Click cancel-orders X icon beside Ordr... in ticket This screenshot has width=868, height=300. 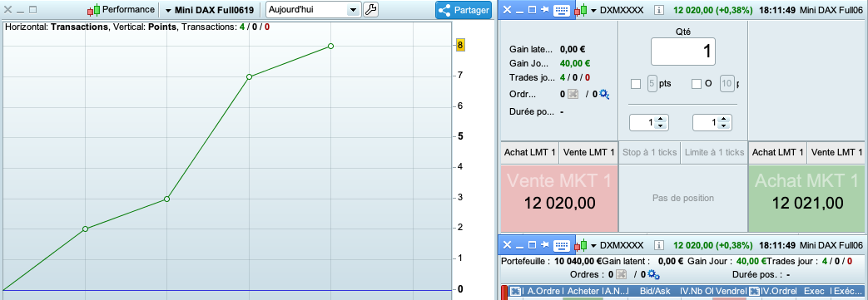[573, 94]
